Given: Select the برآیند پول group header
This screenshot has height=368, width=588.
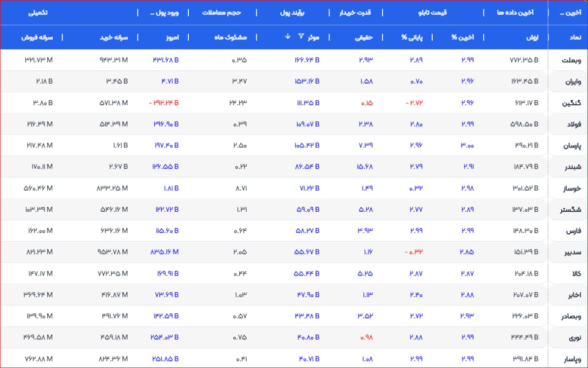Looking at the screenshot, I should point(293,13).
